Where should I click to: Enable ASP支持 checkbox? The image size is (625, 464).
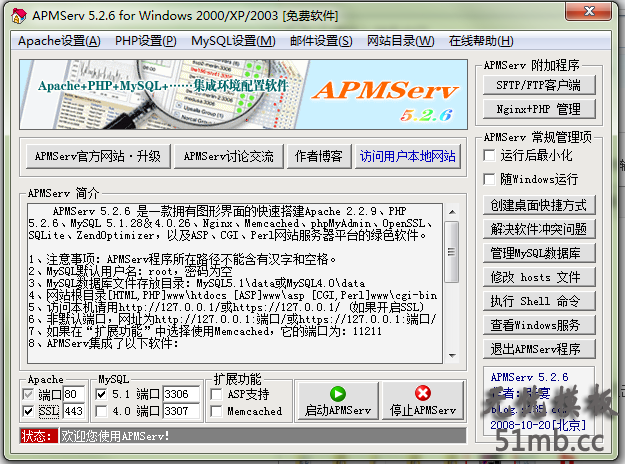tap(216, 394)
